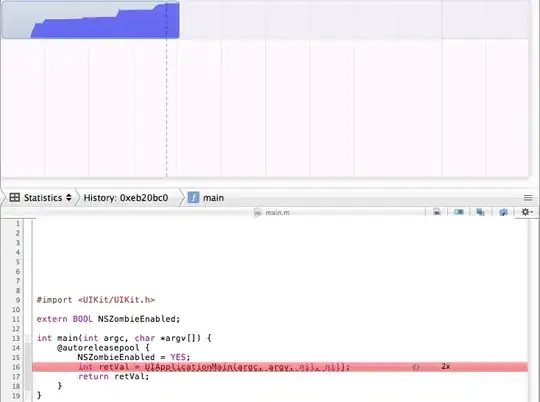Click the Open in Xcode icon
This screenshot has height=402, width=540.
pos(503,212)
